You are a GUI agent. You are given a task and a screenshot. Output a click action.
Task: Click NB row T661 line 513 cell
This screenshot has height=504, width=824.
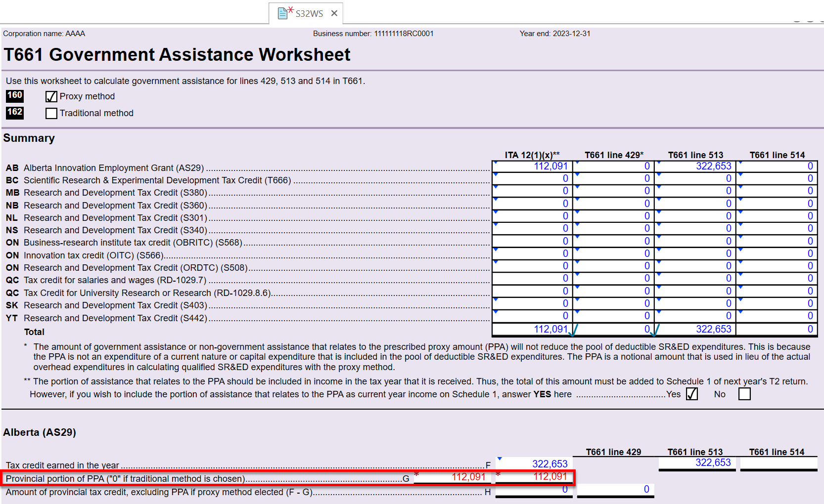pos(696,204)
